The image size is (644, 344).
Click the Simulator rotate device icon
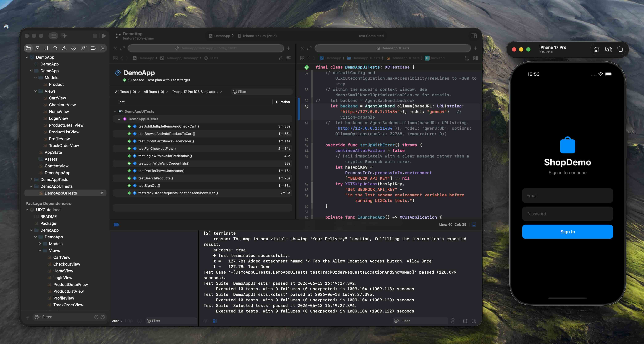(620, 49)
